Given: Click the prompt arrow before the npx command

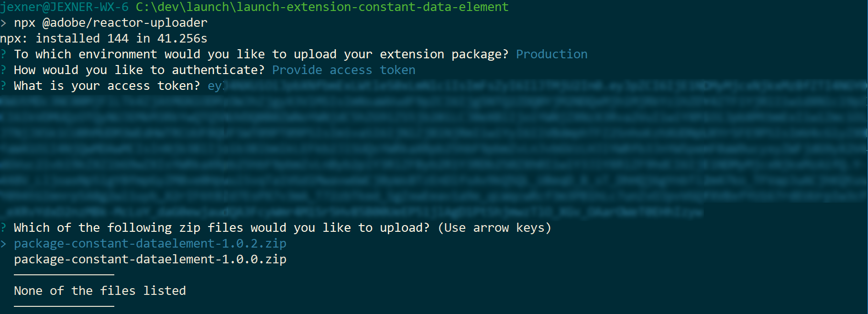Looking at the screenshot, I should tap(3, 23).
